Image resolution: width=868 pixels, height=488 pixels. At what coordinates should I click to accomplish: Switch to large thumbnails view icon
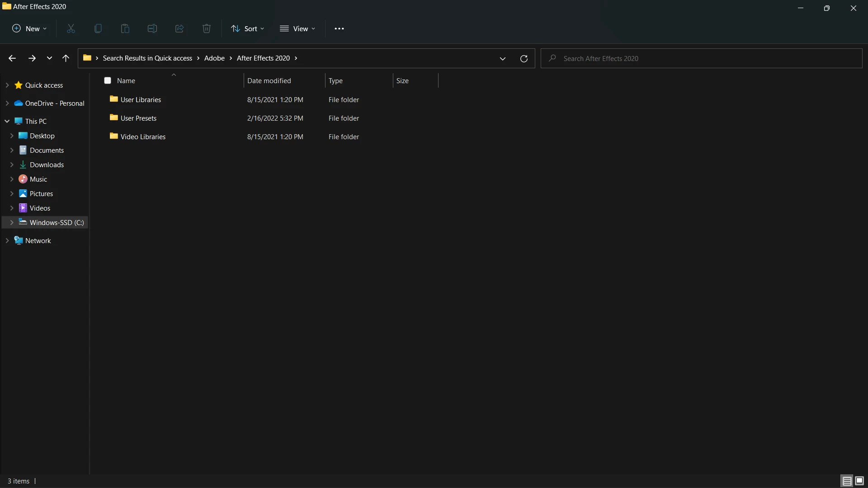(859, 481)
